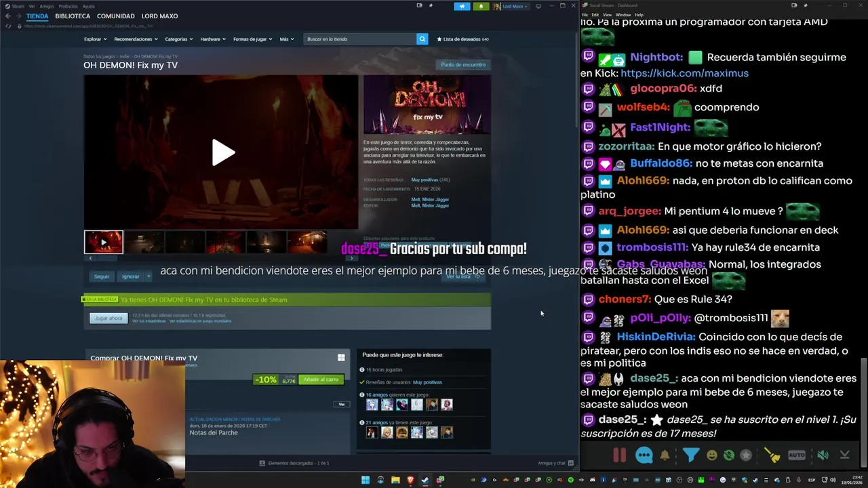
Task: Click the blue chat bubble icon
Action: coord(644,455)
